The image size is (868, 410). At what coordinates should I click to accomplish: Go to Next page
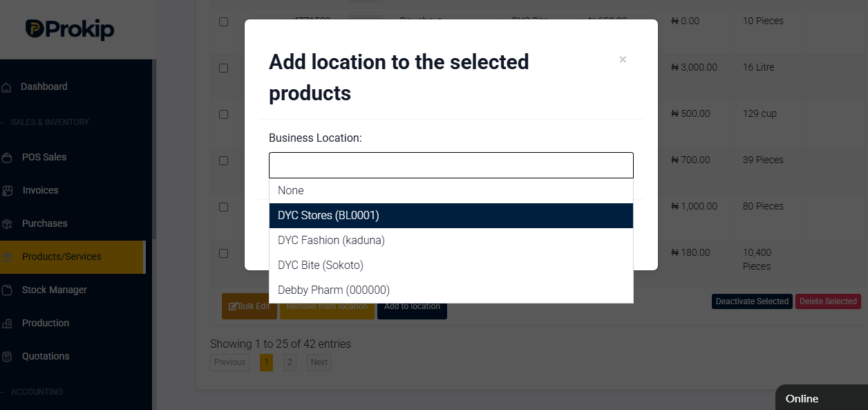tap(319, 362)
